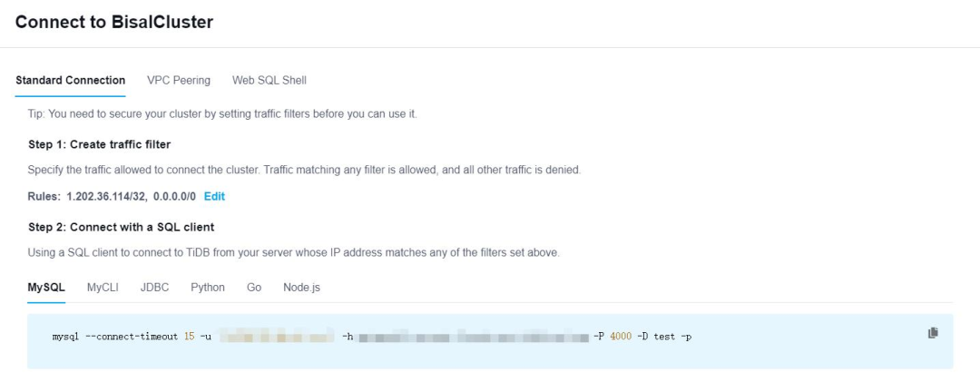
Task: Select the MySQL client tab
Action: click(46, 288)
